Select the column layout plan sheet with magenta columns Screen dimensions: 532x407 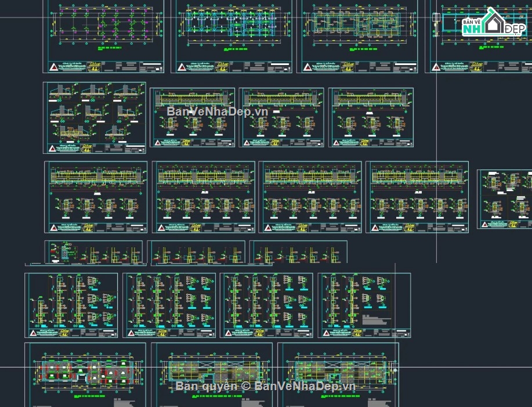point(103,36)
